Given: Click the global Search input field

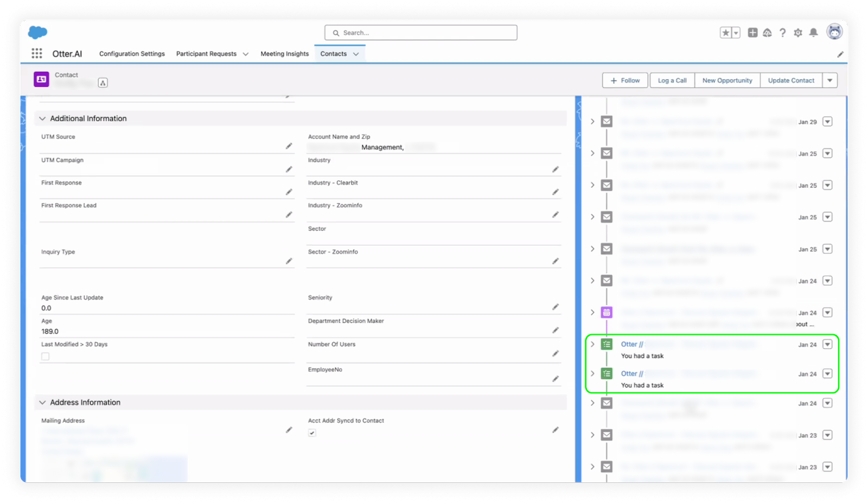Looking at the screenshot, I should click(x=421, y=33).
